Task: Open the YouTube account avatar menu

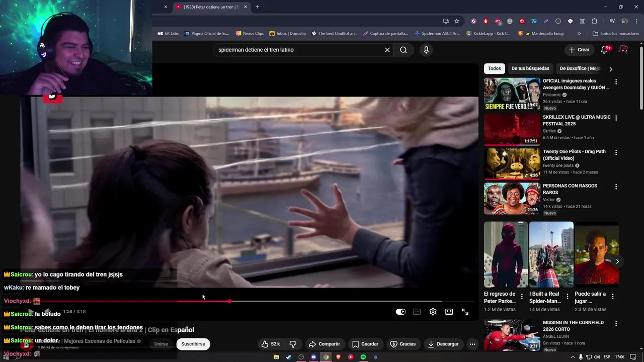Action: coord(623,50)
